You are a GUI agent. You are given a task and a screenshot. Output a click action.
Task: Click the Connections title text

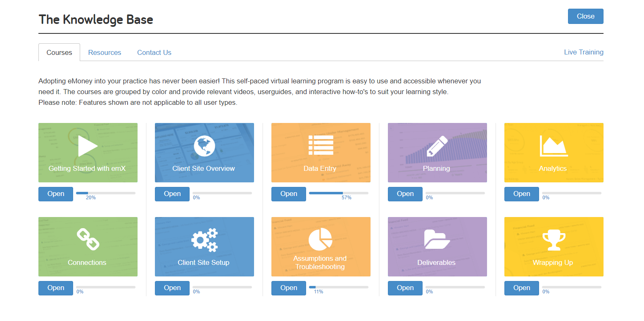[x=87, y=262]
